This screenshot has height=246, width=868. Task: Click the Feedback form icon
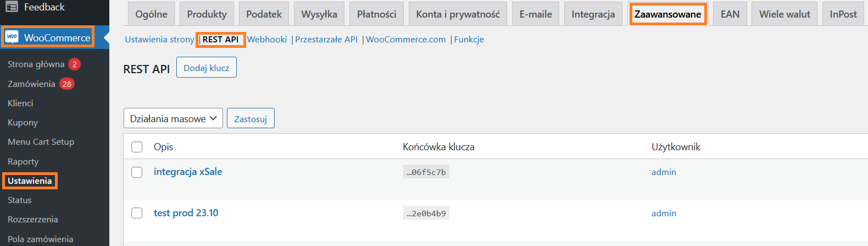tap(12, 7)
